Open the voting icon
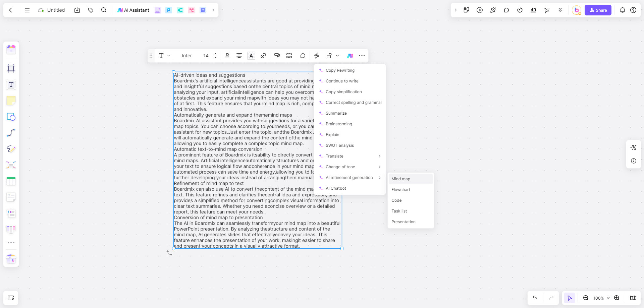Image resolution: width=644 pixels, height=308 pixels. click(533, 10)
